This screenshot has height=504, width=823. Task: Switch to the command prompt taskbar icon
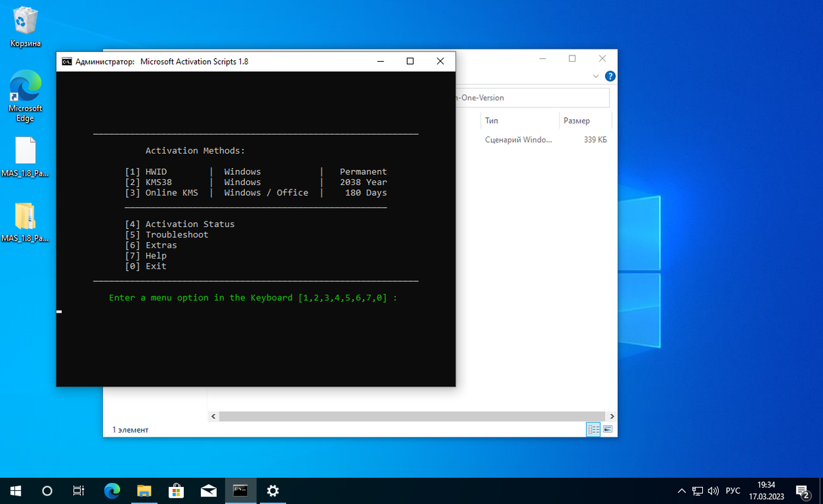point(240,490)
